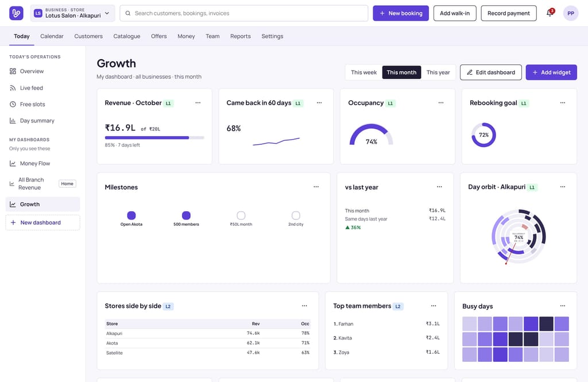Open the PP profile avatar
Viewport: 588px width, 382px height.
point(570,13)
